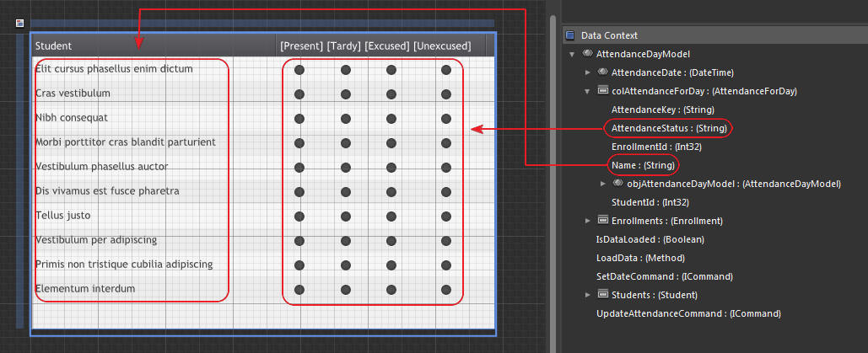Select Excused radio for Nibh consequat row
868x353 pixels.
[x=391, y=119]
